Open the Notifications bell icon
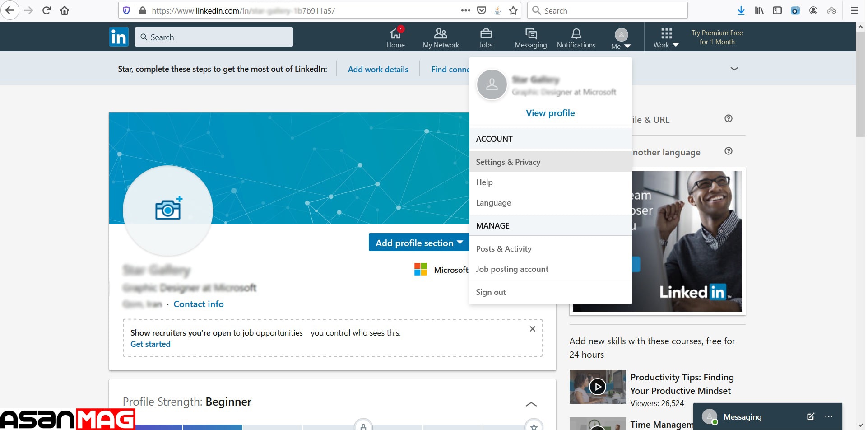The image size is (868, 430). tap(576, 37)
